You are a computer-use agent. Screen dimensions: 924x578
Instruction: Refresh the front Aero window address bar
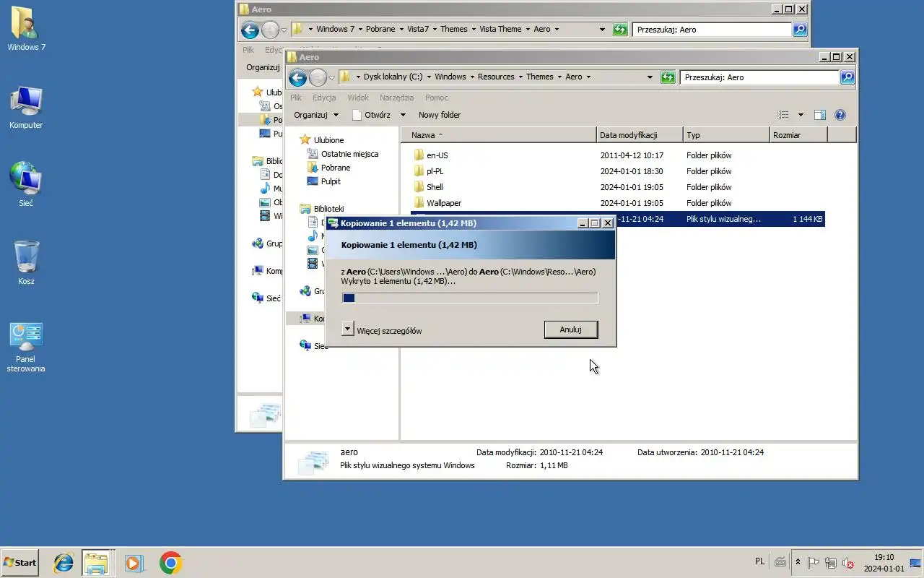[667, 77]
